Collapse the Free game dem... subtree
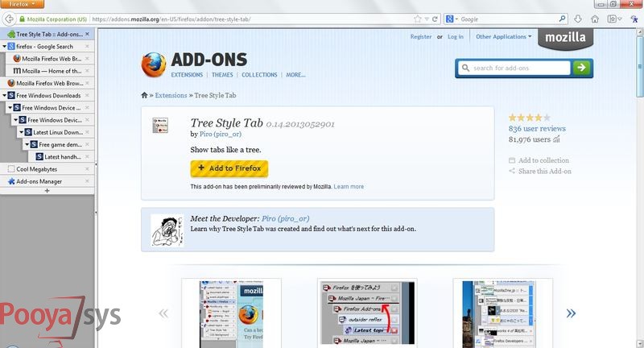Viewport: 644px width, 348px height. (x=27, y=145)
